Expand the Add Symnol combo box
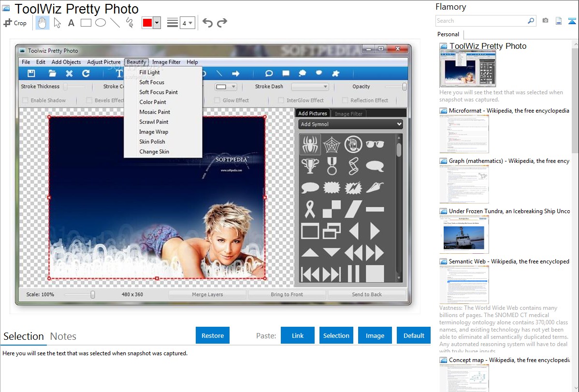Viewport: 579px width, 392px height. 350,124
